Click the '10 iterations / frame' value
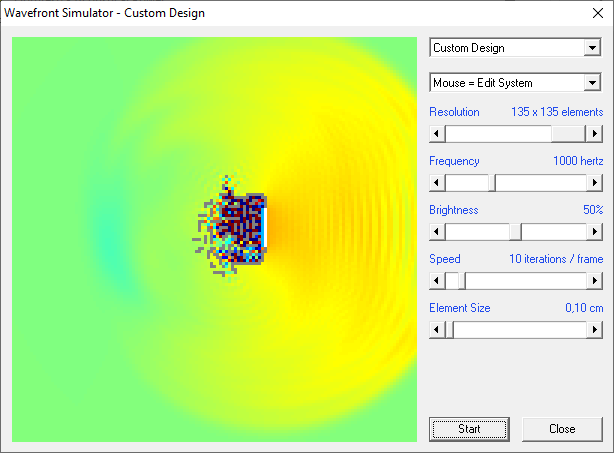614x453 pixels. (556, 259)
